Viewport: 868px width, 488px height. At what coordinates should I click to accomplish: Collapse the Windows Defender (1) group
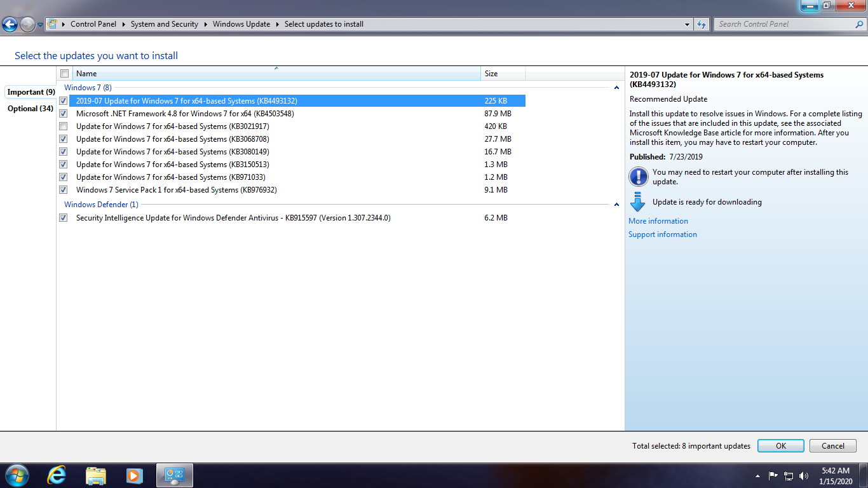click(616, 205)
